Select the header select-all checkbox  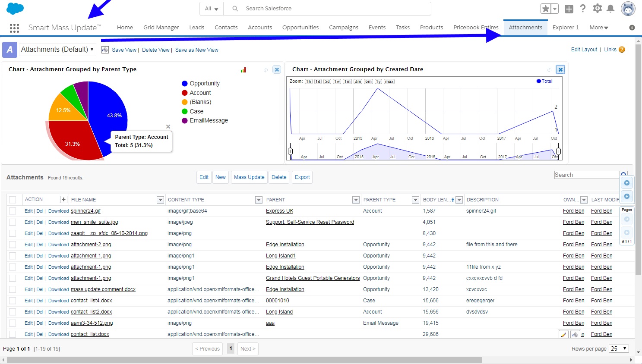13,200
